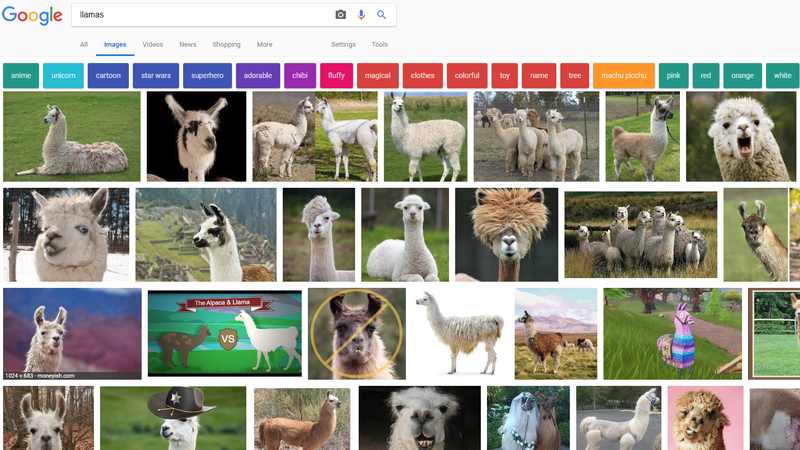800x450 pixels.
Task: Open open-mouthed screaming alpaca thumbnail
Action: (741, 136)
